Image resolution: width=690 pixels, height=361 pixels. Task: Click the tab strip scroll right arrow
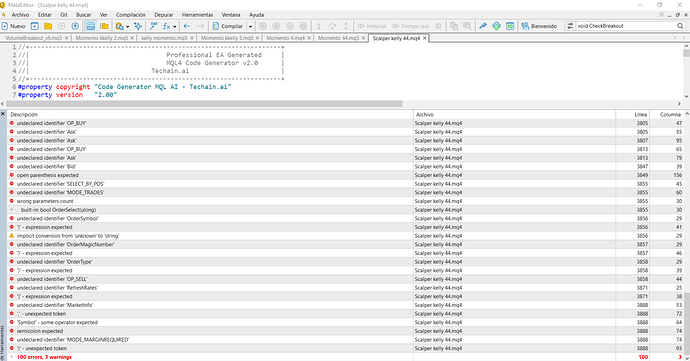[685, 38]
